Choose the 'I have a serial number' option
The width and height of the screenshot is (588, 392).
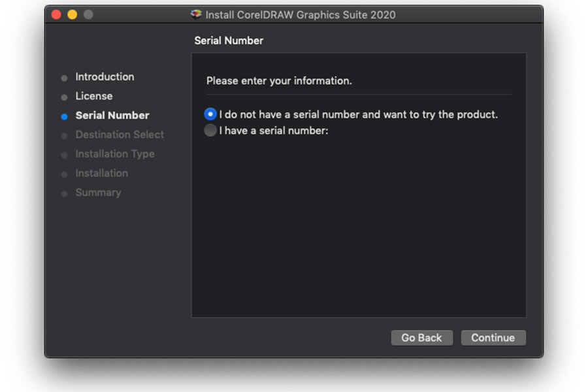point(210,130)
